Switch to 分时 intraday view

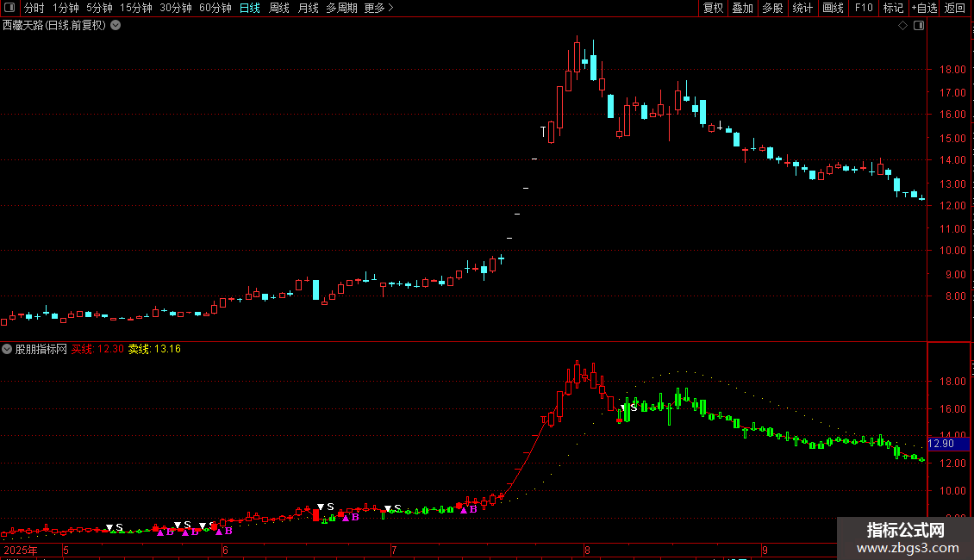pyautogui.click(x=34, y=8)
